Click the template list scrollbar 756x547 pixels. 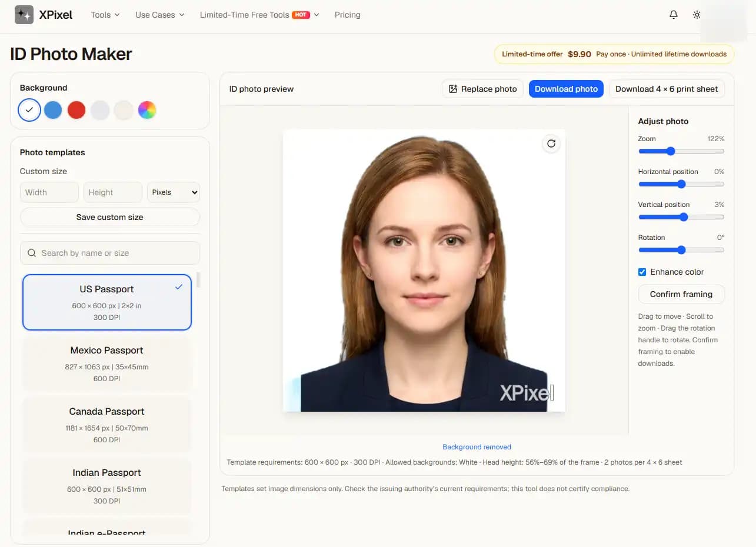pyautogui.click(x=198, y=280)
